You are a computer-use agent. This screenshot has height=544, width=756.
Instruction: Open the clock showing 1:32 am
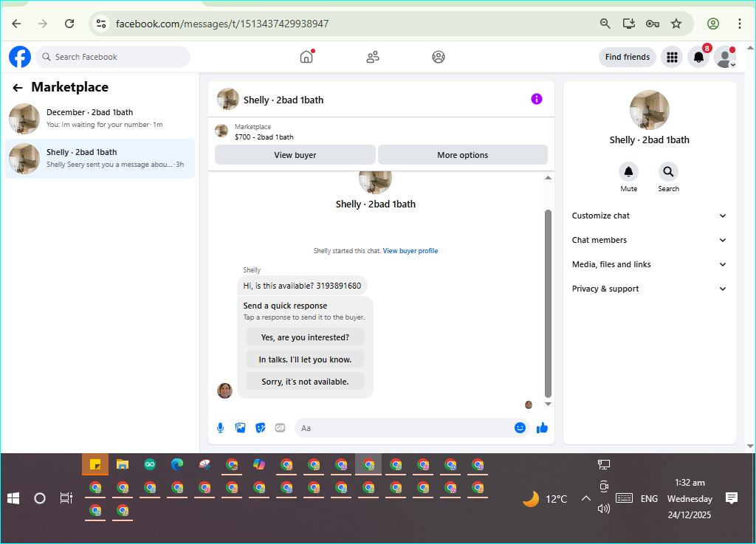click(690, 499)
